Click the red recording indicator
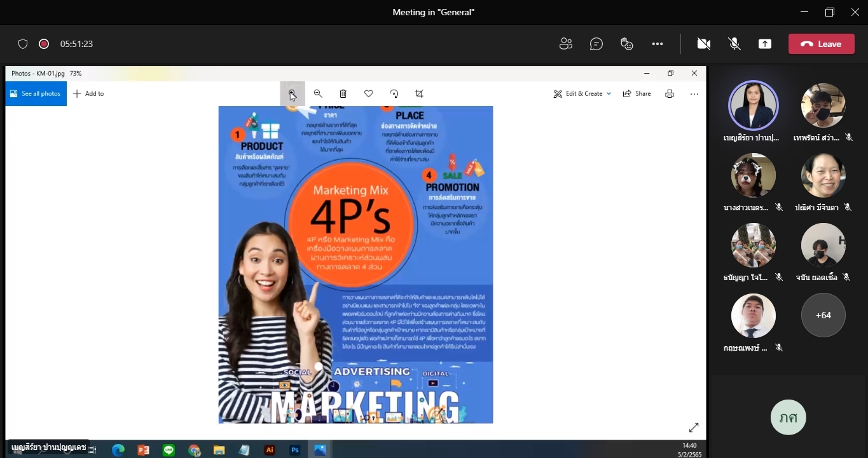This screenshot has height=458, width=868. pos(44,44)
